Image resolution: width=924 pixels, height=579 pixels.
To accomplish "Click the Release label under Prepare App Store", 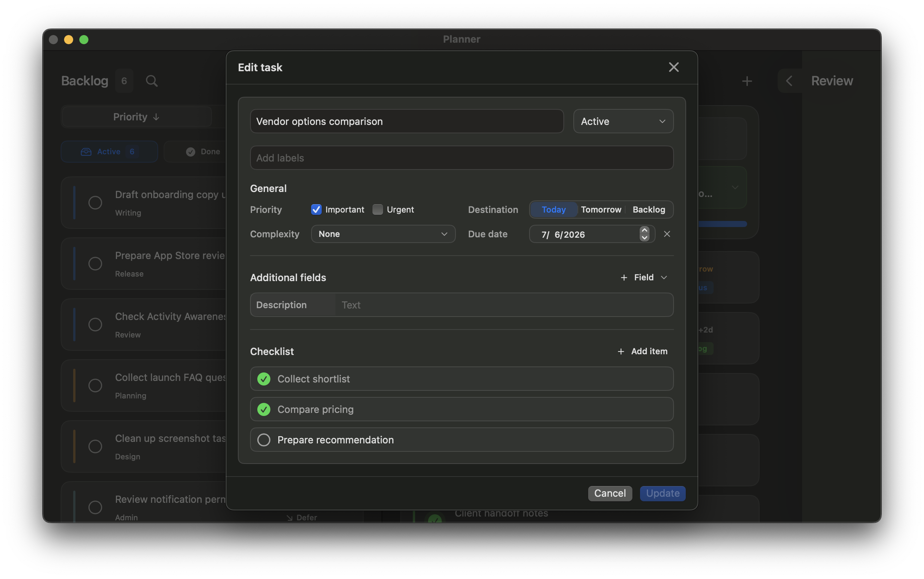I will coord(129,274).
